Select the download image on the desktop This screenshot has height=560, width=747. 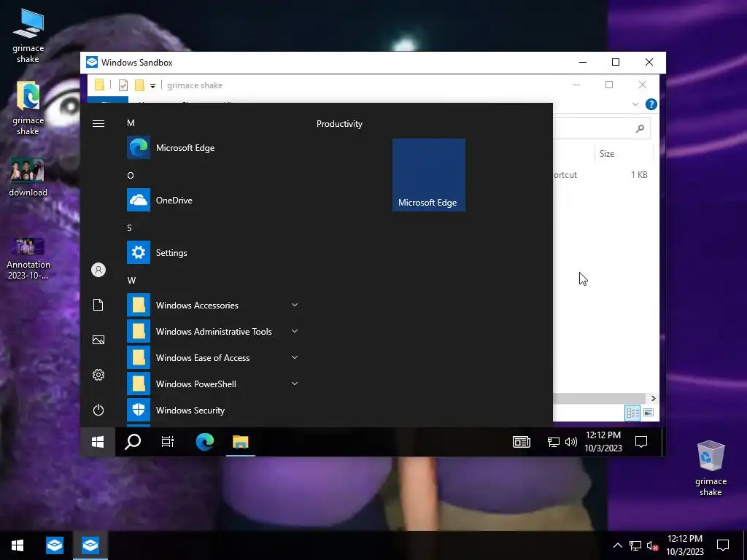pos(28,176)
